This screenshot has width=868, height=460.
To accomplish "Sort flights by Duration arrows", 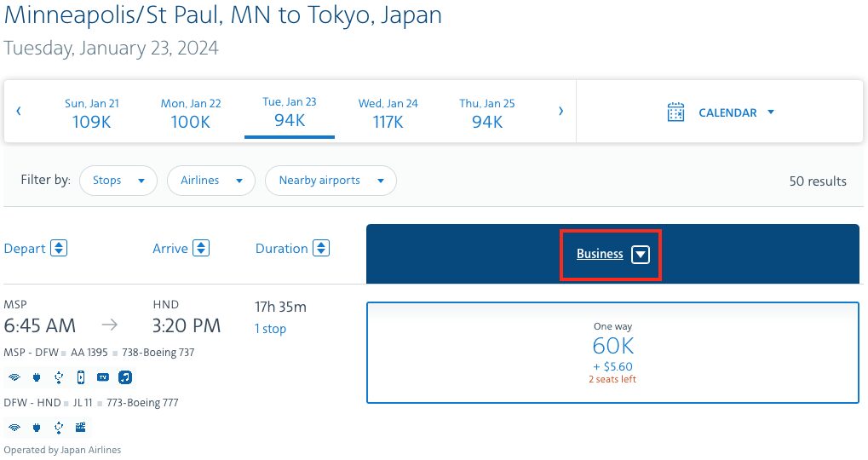I will pyautogui.click(x=321, y=248).
